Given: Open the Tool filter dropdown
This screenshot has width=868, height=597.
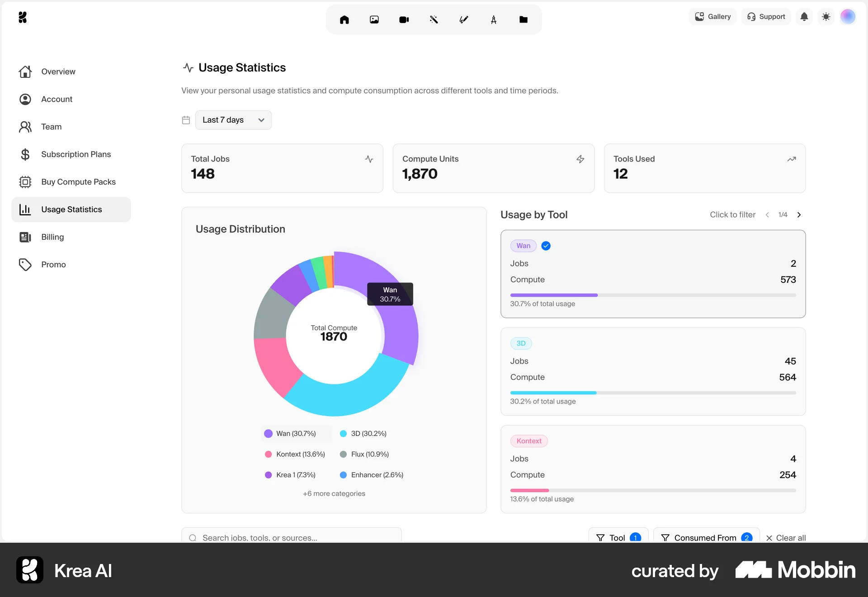Looking at the screenshot, I should [618, 537].
